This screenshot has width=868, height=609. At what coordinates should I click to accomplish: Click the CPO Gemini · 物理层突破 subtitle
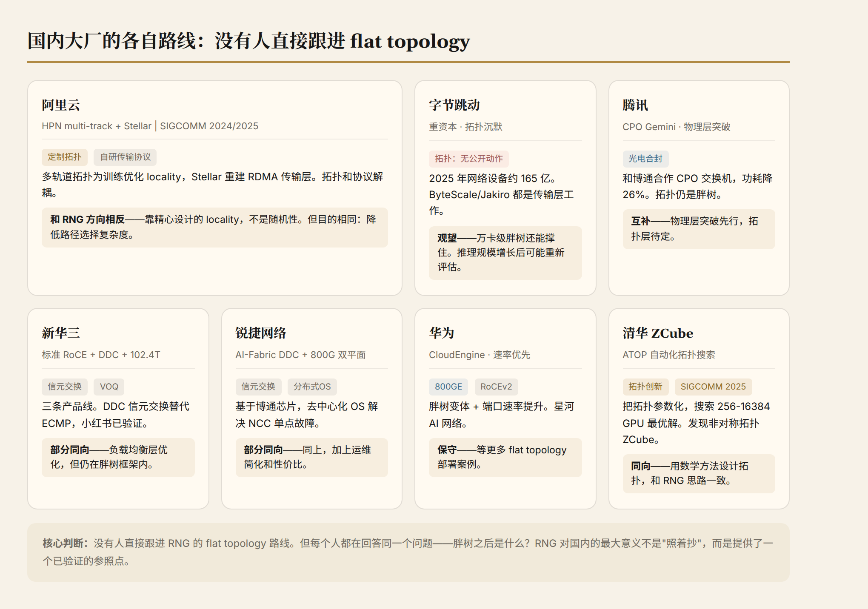pos(676,127)
